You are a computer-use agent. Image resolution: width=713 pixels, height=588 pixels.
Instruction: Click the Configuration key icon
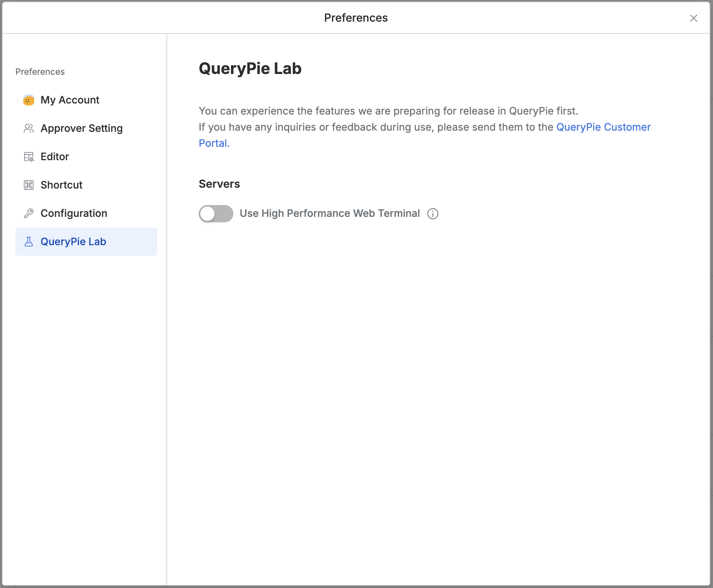pos(29,213)
